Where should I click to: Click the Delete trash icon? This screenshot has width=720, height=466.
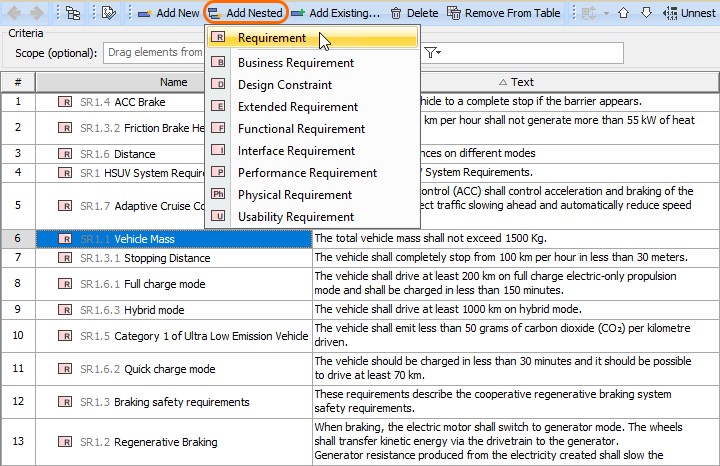(397, 13)
